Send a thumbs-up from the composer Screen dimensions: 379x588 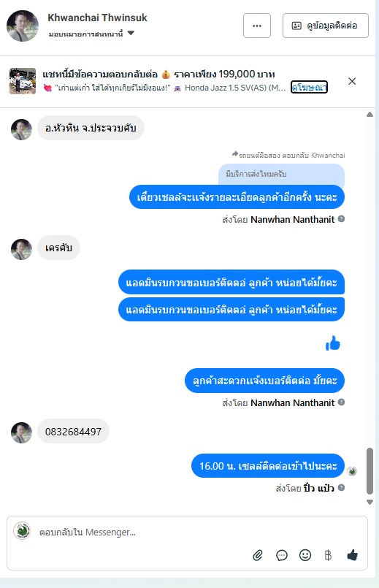(x=353, y=555)
